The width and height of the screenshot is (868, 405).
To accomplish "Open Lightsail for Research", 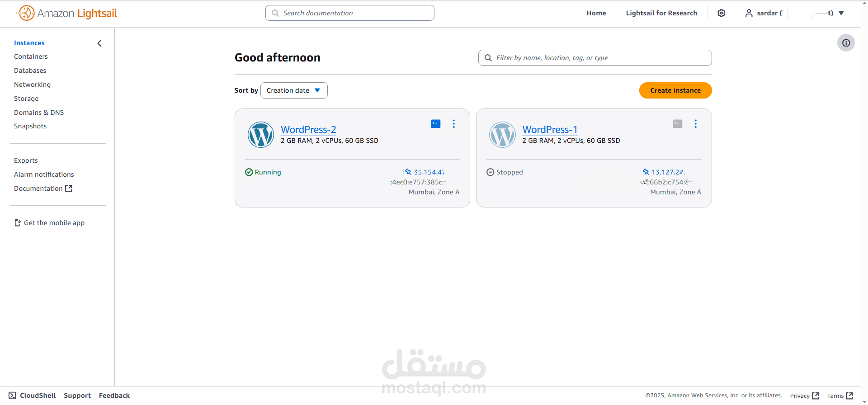I will pos(661,13).
